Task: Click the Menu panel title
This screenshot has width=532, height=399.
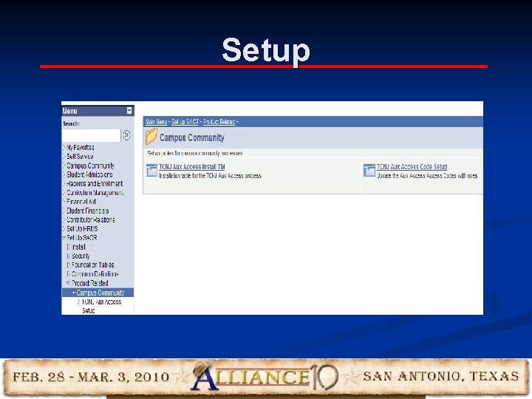Action: tap(70, 111)
